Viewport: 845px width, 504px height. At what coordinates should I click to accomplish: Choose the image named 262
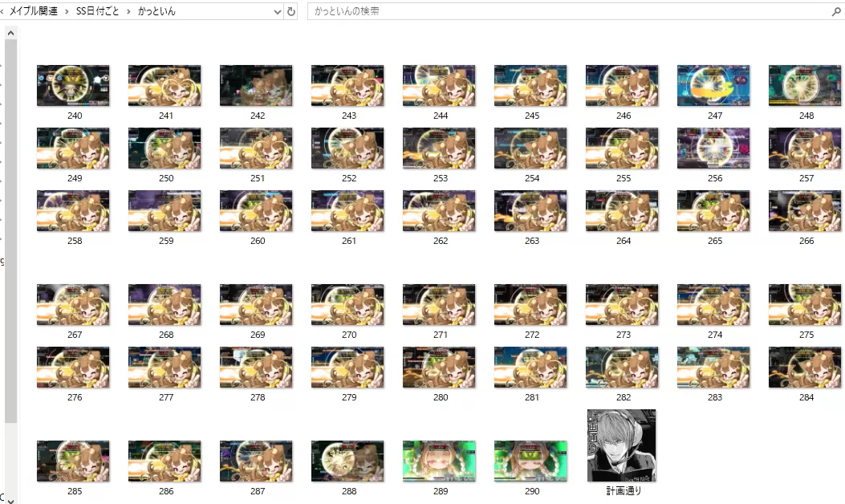coord(439,211)
